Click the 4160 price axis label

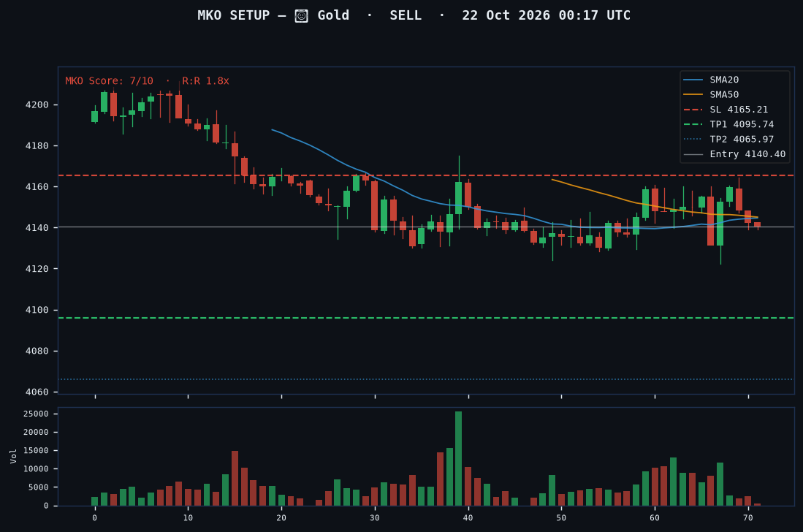point(37,187)
